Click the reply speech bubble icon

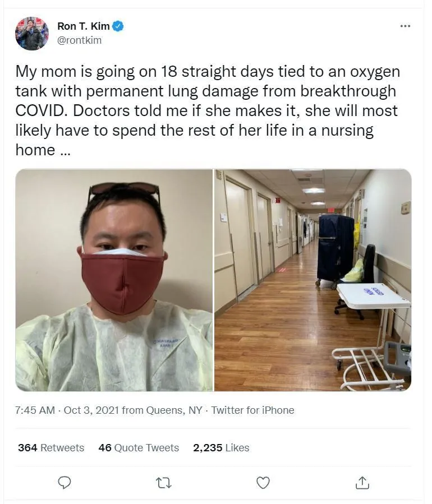(x=65, y=483)
